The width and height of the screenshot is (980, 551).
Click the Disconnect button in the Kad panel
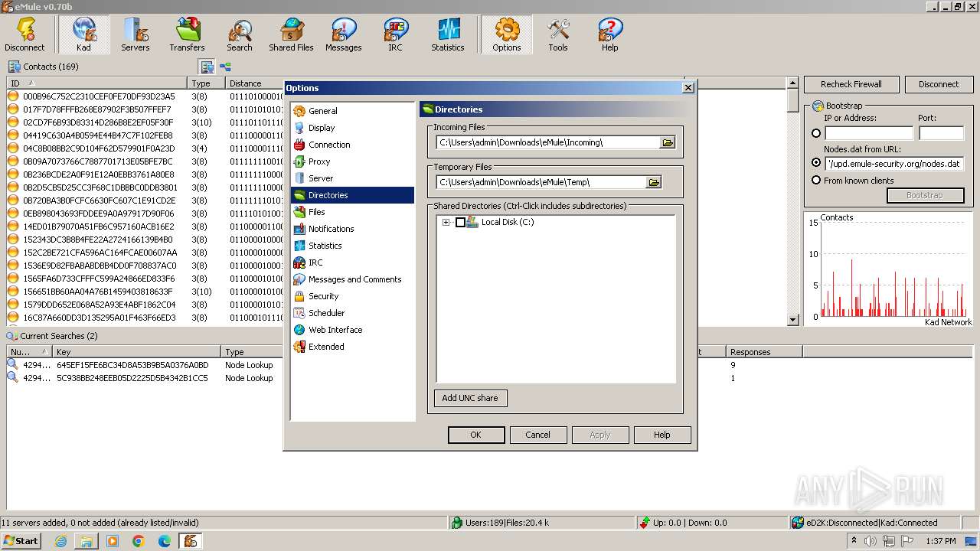[x=939, y=84]
